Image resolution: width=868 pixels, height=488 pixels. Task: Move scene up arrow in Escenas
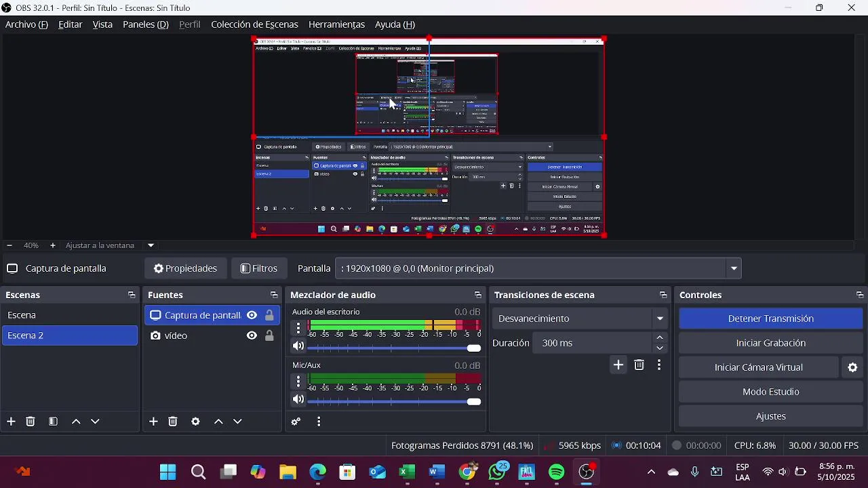76,422
